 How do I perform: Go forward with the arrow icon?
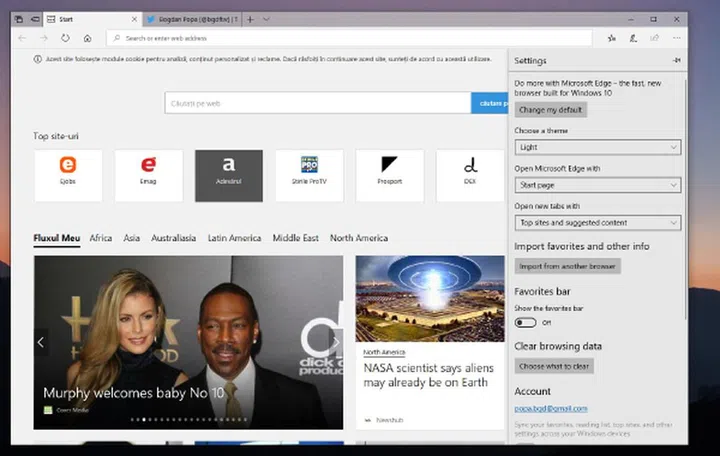pos(44,38)
